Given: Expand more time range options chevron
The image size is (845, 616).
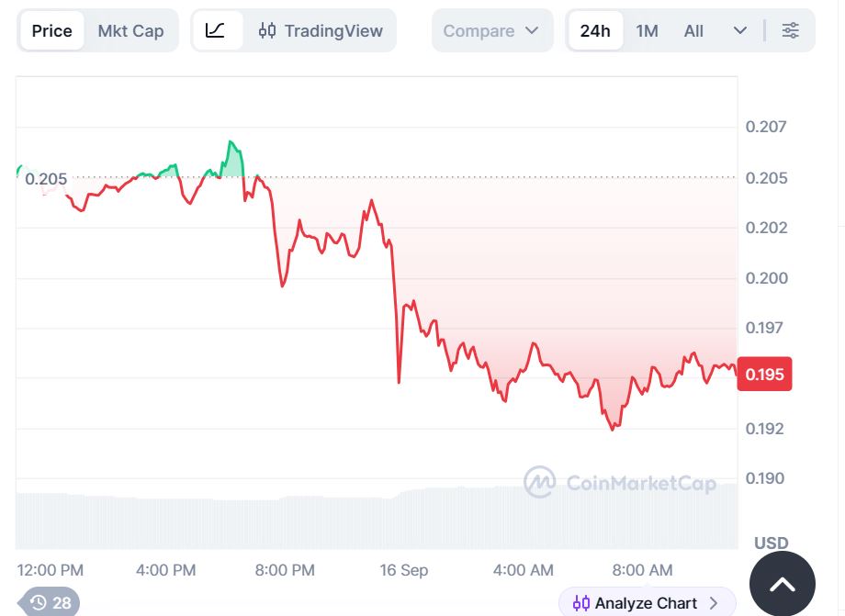Looking at the screenshot, I should 740,30.
